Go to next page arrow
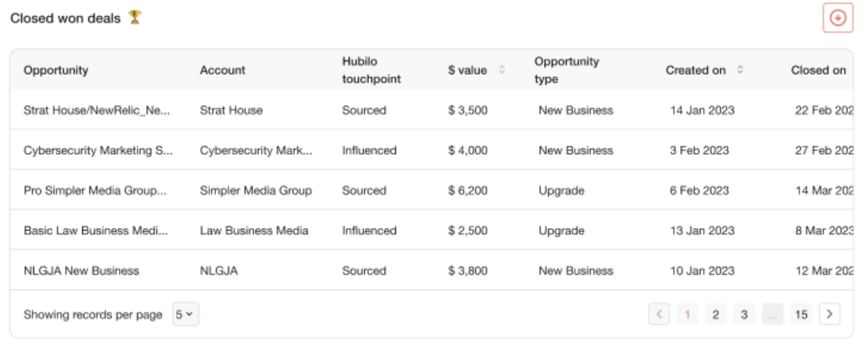This screenshot has width=868, height=347. point(829,314)
